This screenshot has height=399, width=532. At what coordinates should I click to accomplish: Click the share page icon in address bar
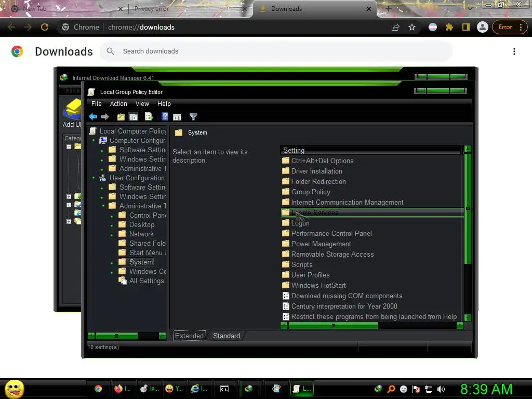click(x=395, y=27)
